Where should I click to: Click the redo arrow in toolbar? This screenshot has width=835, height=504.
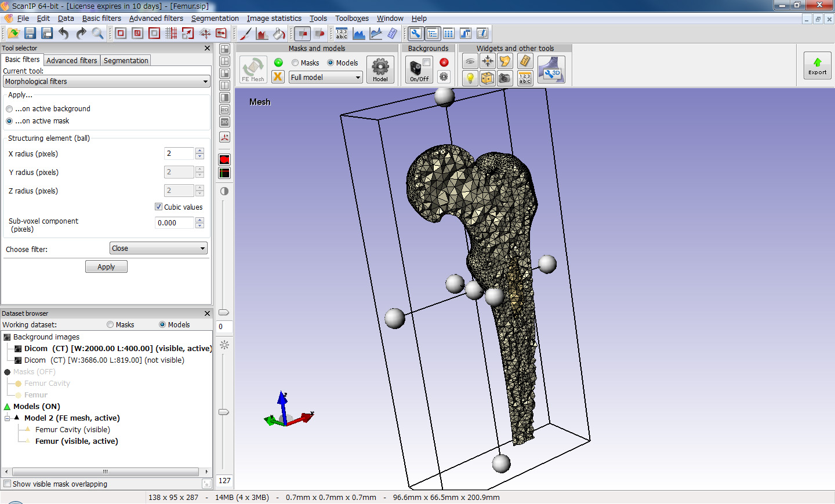81,34
